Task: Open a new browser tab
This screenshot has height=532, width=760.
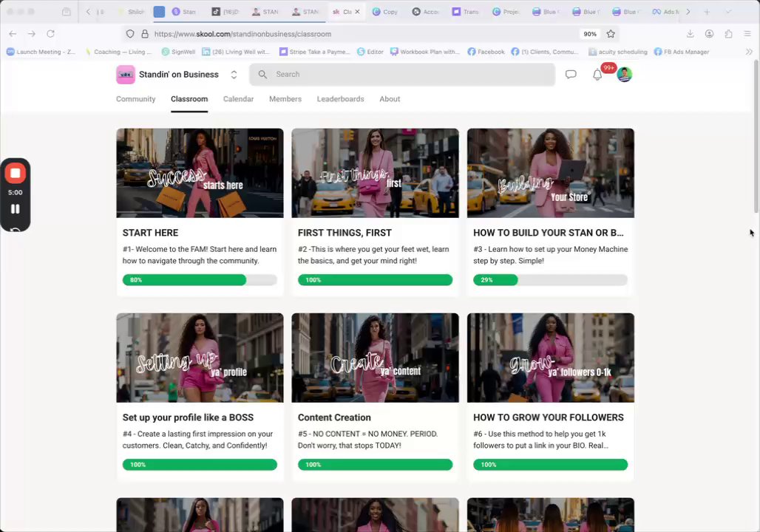Action: pos(707,12)
